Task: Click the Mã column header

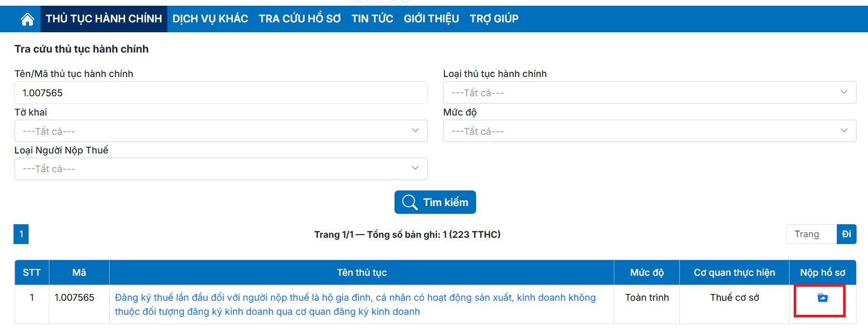Action: pyautogui.click(x=79, y=273)
